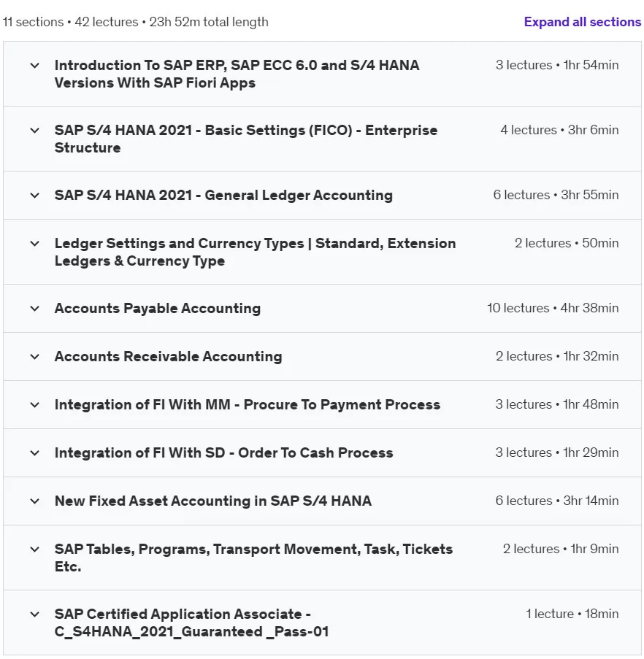Click the Expand all sections link
This screenshot has width=644, height=659.
click(x=582, y=22)
